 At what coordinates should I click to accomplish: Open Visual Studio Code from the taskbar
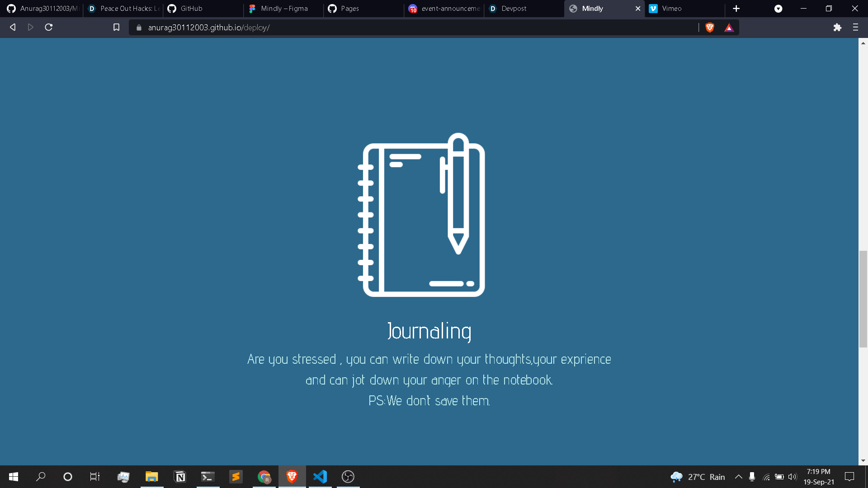coord(320,477)
